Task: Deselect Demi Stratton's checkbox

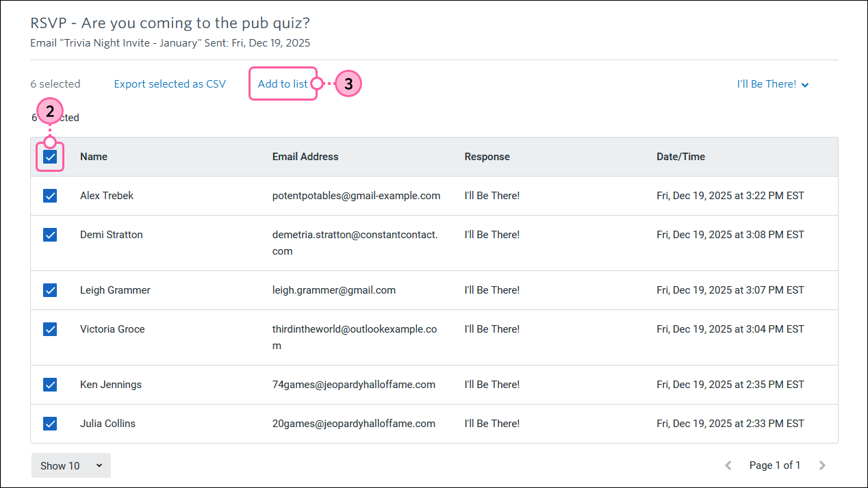Action: click(50, 235)
